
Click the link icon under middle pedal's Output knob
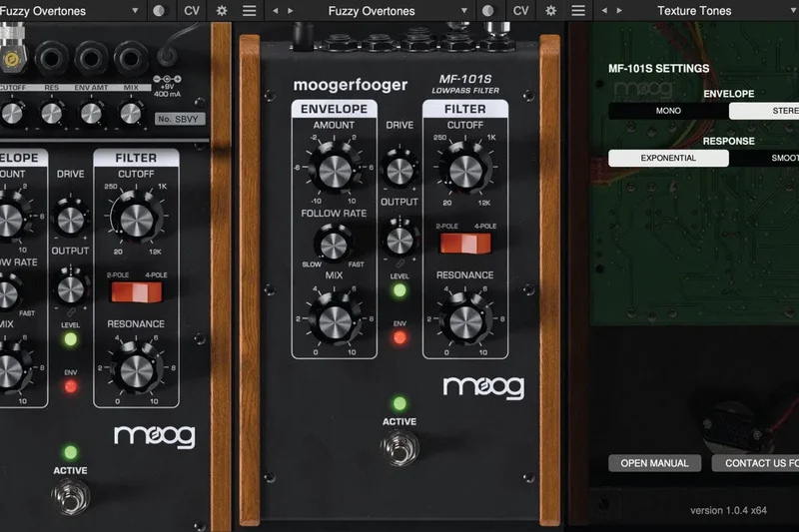point(400,264)
